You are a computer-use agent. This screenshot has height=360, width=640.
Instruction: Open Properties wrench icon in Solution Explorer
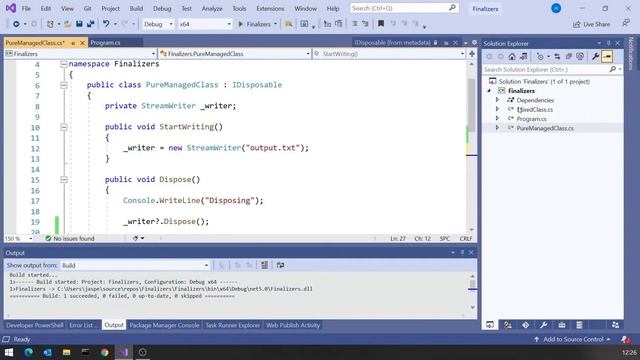[x=596, y=57]
